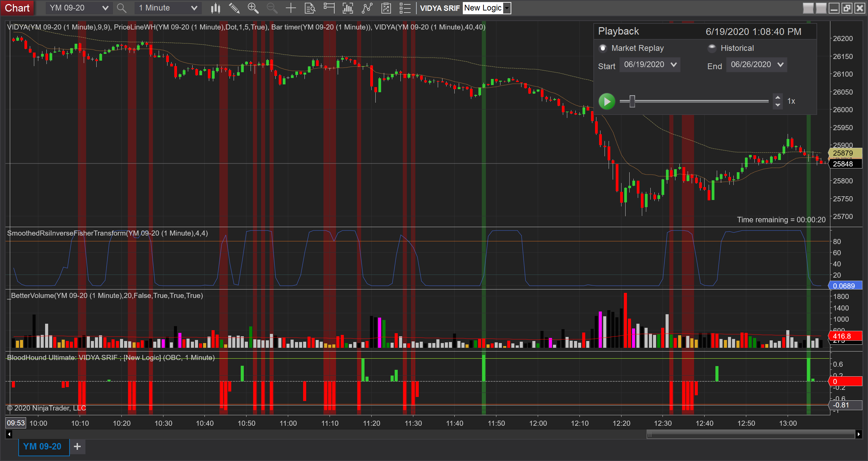Click the 6/19/2020 1:08:40 PM timestamp

(x=753, y=32)
